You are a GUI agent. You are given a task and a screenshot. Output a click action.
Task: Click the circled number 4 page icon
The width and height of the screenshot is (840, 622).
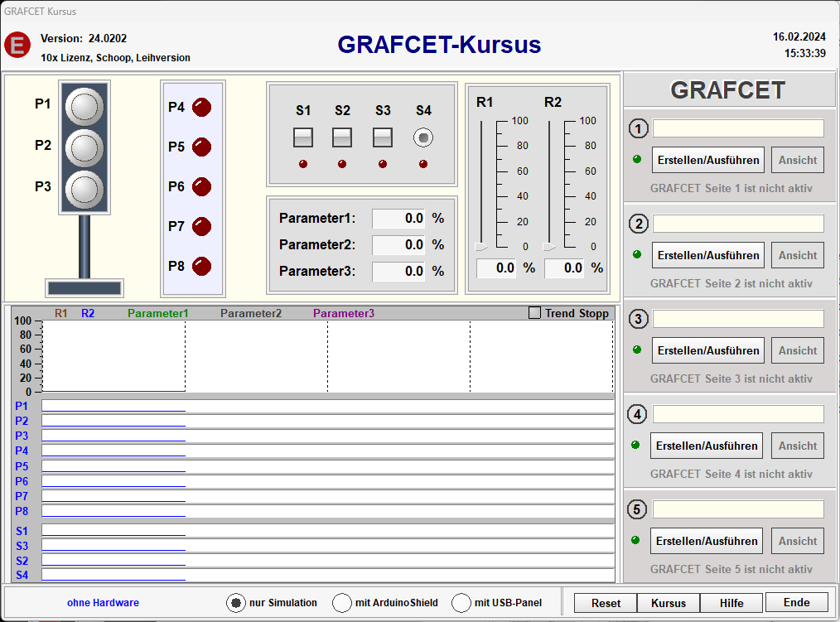coord(638,414)
